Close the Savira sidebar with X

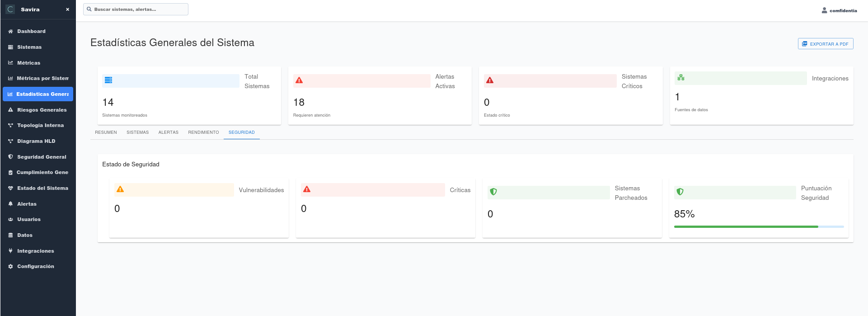67,9
